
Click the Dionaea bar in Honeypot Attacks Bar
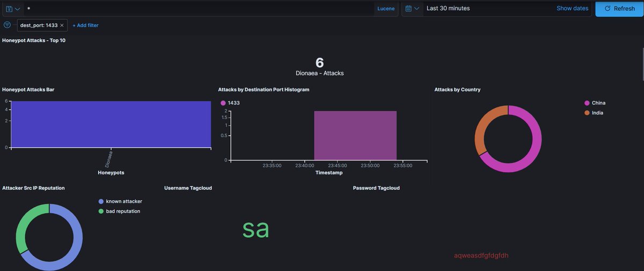111,124
